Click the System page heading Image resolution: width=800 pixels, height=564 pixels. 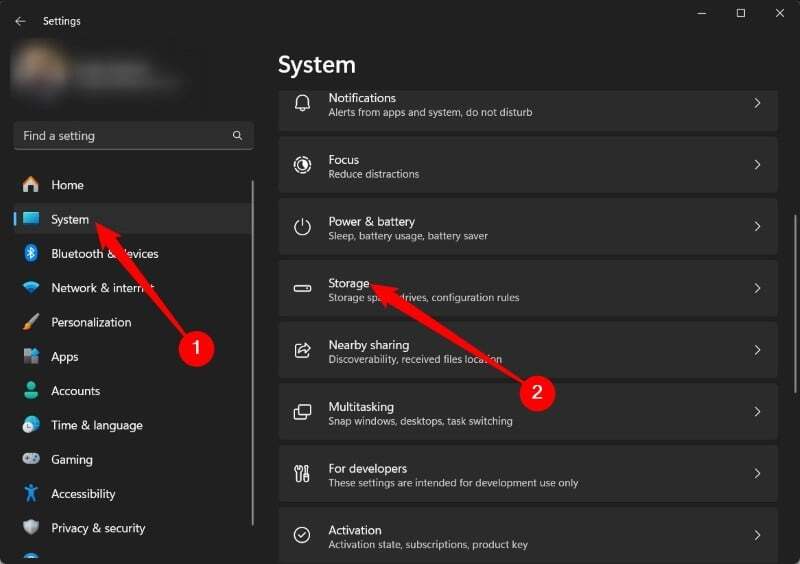pyautogui.click(x=317, y=65)
